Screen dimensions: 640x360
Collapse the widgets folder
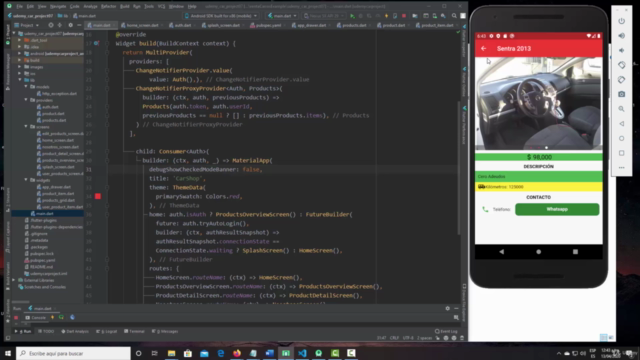pos(27,180)
